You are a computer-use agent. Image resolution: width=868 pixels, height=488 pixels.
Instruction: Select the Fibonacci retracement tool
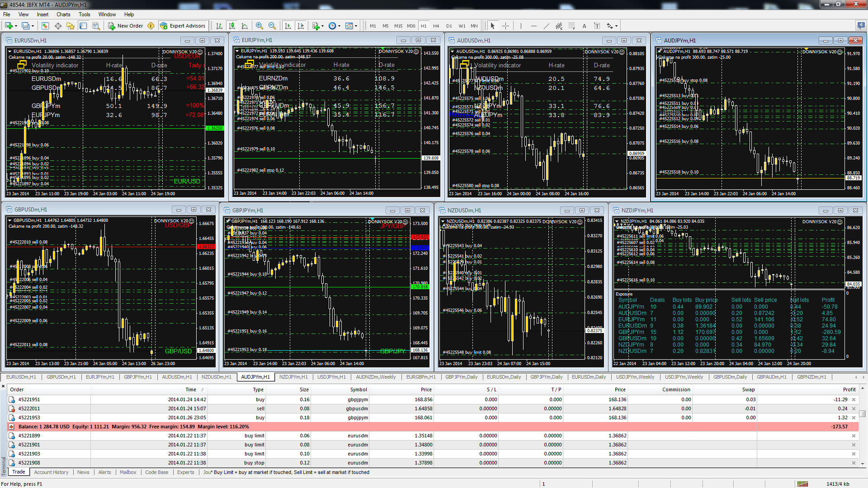click(x=571, y=26)
